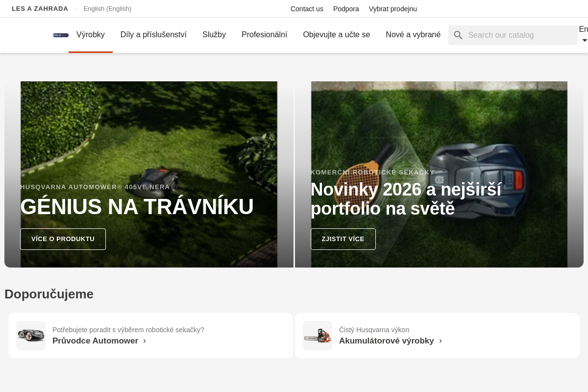Click the LES A ZAHRADA header link

[40, 9]
